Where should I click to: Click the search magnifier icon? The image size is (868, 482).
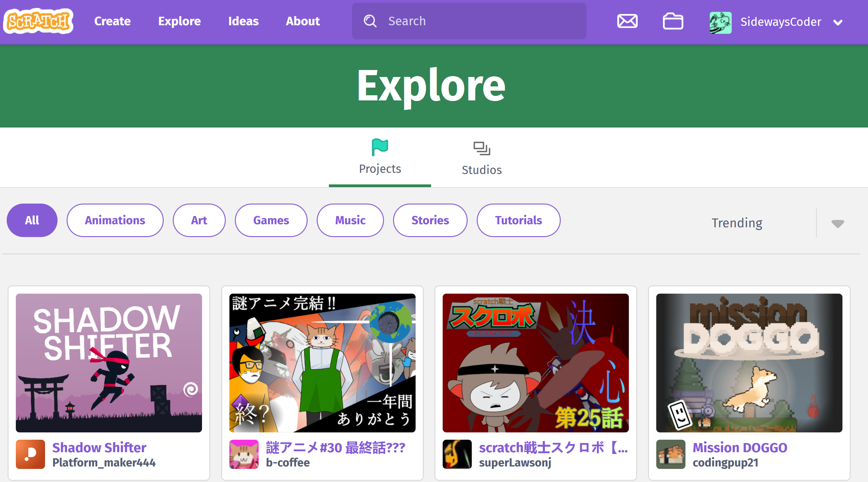(370, 21)
